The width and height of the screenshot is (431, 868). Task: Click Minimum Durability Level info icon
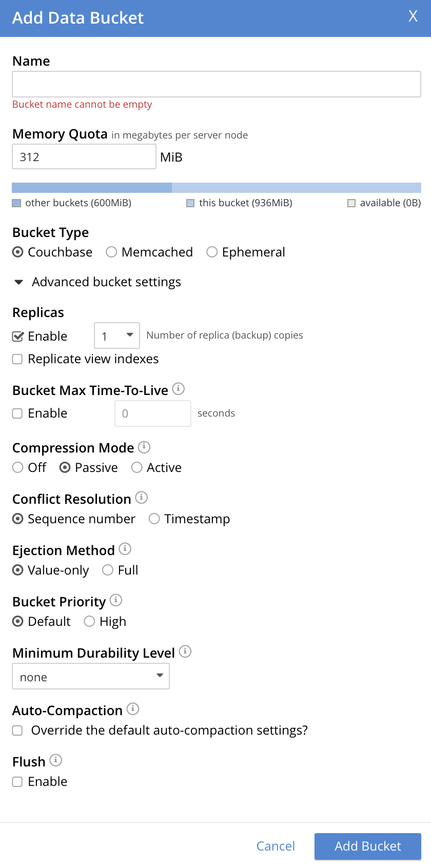pos(185,652)
